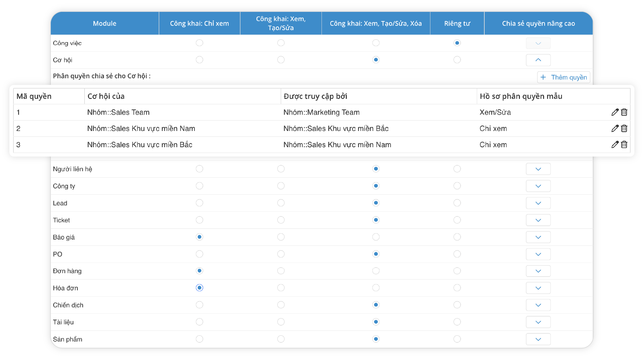Viewport: 644px width, 358px height.
Task: Click Chia sẻ quyền nâng cao header
Action: pyautogui.click(x=538, y=23)
